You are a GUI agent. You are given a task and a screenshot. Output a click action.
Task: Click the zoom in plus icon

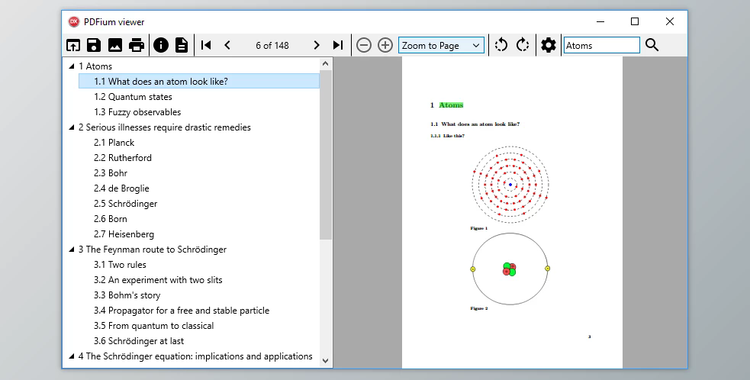385,45
